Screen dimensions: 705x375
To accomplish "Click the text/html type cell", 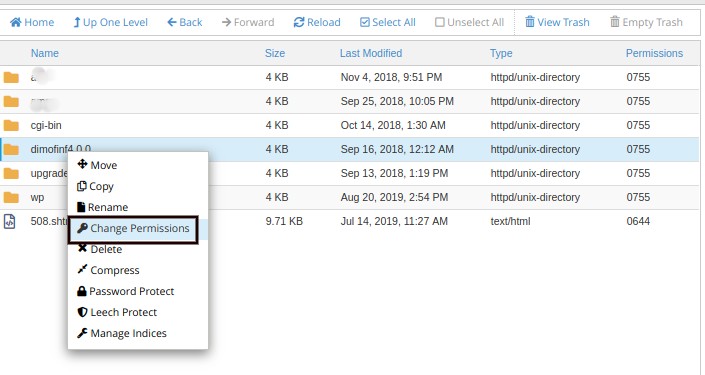I will (510, 221).
